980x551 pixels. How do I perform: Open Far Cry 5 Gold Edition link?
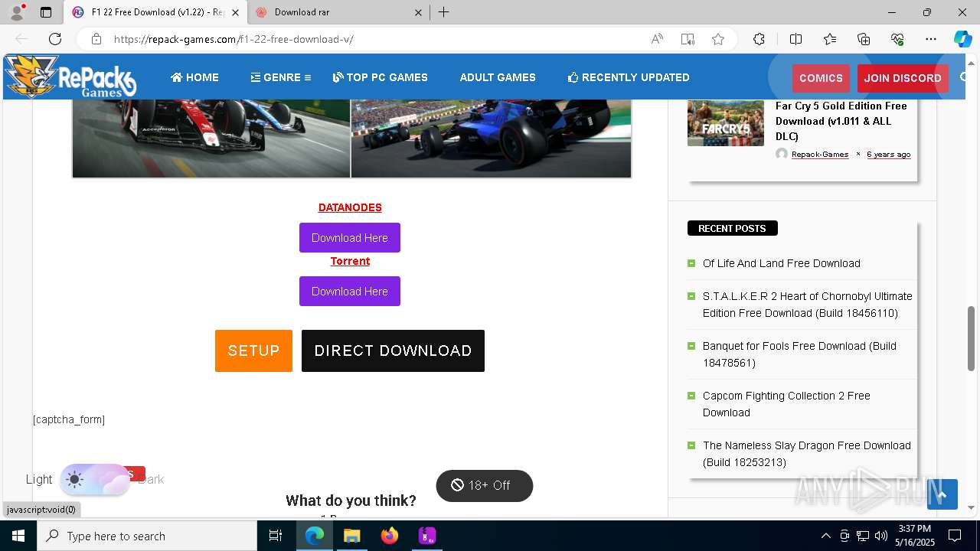(x=841, y=121)
